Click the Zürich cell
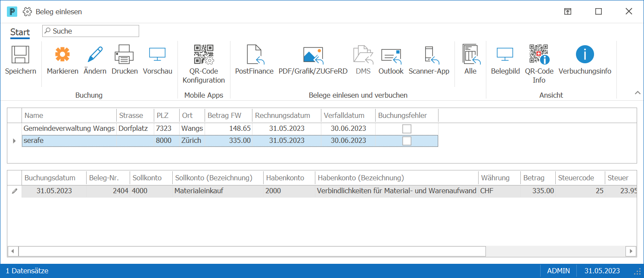Screen dimensions: 644x278 pyautogui.click(x=192, y=141)
